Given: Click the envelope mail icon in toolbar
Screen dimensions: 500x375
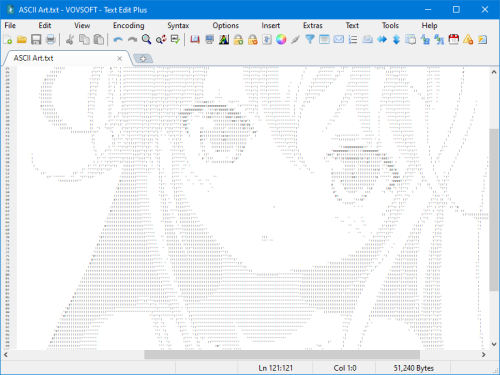Looking at the screenshot, I should (x=339, y=40).
